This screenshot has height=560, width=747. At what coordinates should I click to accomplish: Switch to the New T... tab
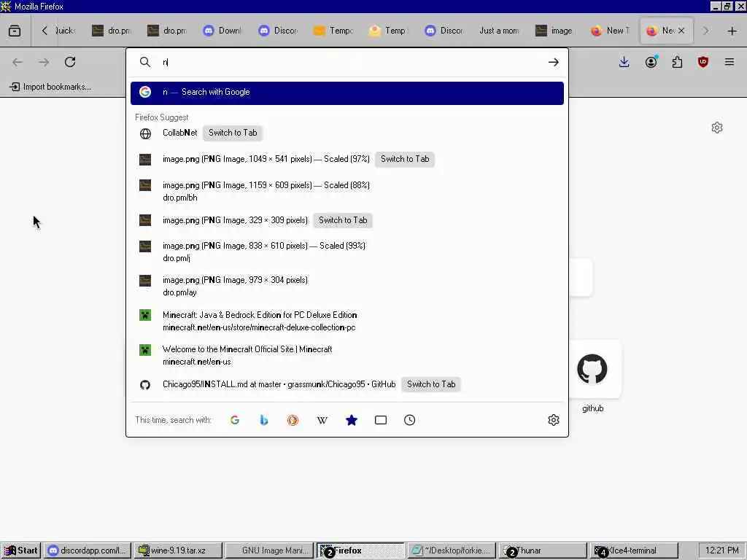(x=611, y=31)
